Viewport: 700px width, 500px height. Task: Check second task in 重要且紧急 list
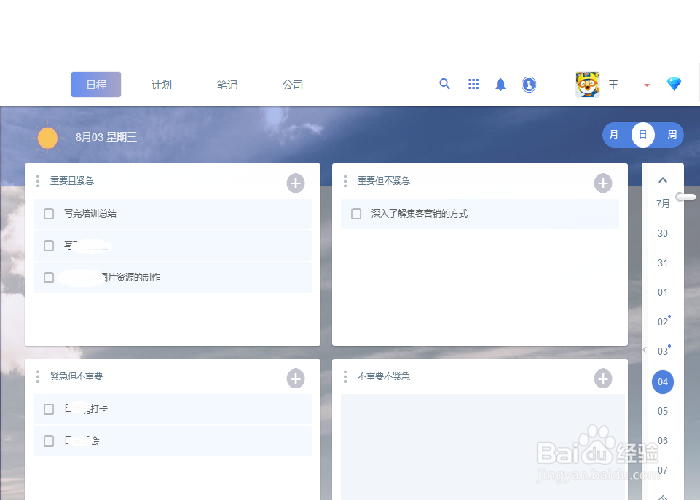point(49,246)
